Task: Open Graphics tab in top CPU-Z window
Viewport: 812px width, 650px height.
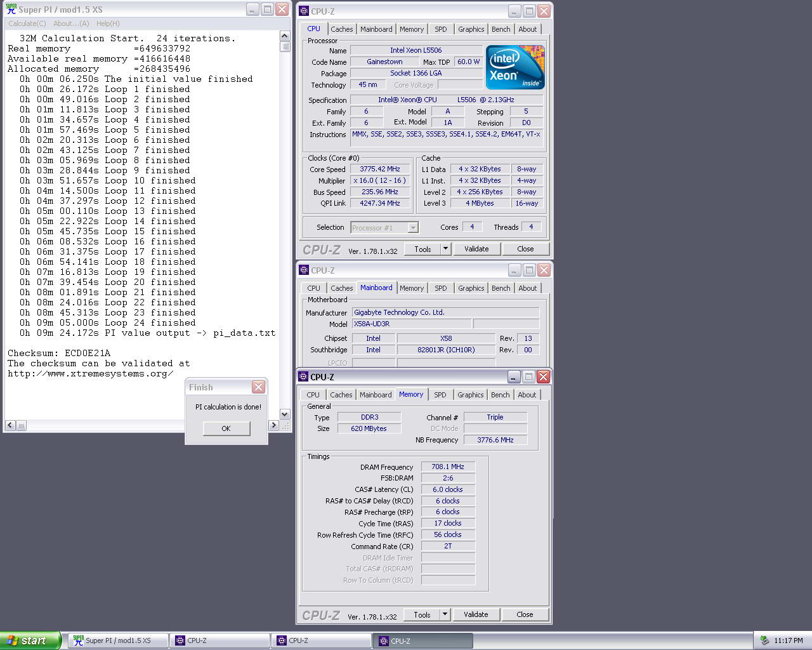Action: click(471, 29)
